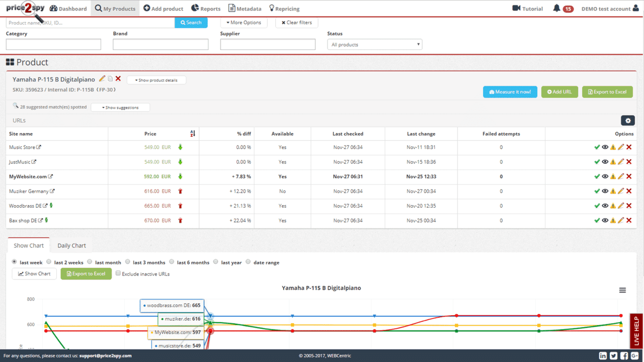
Task: Click LinkedIn icon in footer
Action: click(603, 355)
